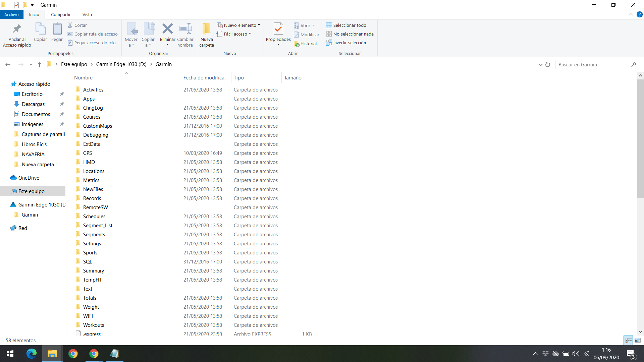Click the Eliminar delete icon
This screenshot has width=644, height=362.
point(167,29)
